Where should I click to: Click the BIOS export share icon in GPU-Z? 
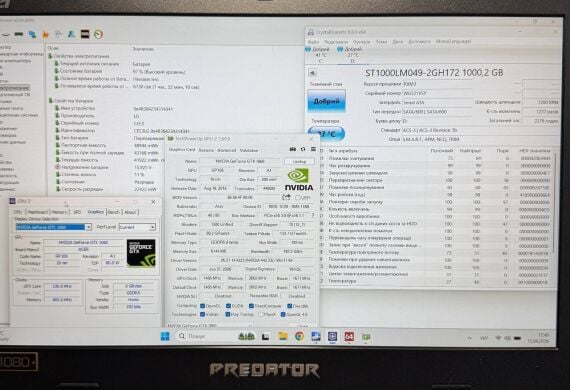coord(286,197)
